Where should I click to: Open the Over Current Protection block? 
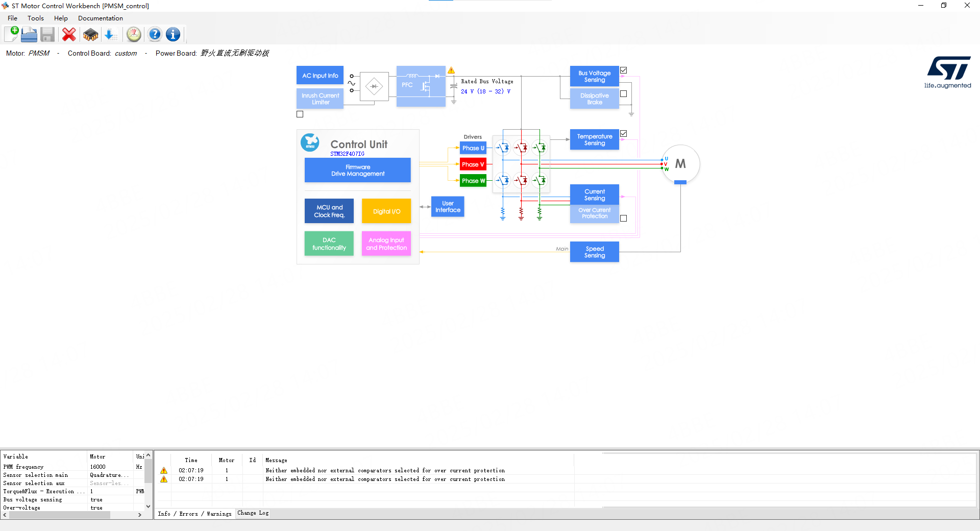[595, 213]
